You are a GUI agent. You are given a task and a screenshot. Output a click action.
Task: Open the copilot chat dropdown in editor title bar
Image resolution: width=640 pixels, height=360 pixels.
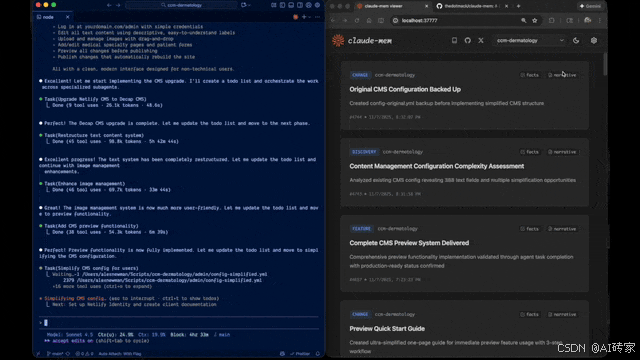246,5
